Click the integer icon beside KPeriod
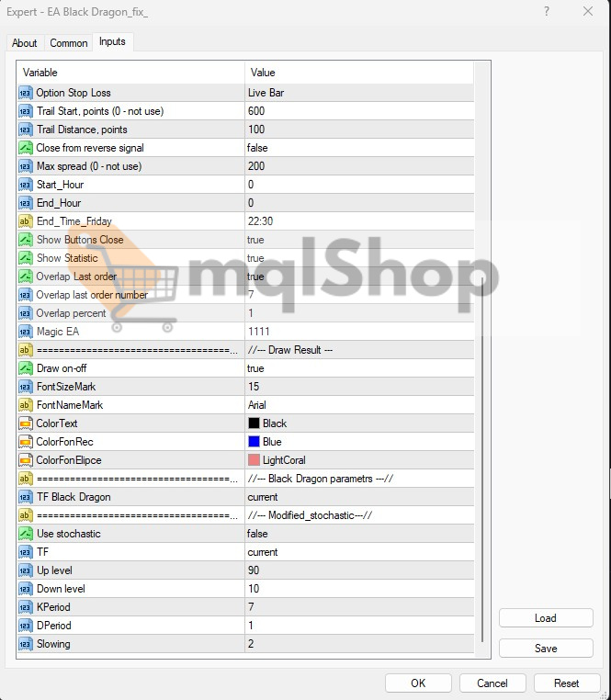This screenshot has width=611, height=700. pyautogui.click(x=26, y=607)
